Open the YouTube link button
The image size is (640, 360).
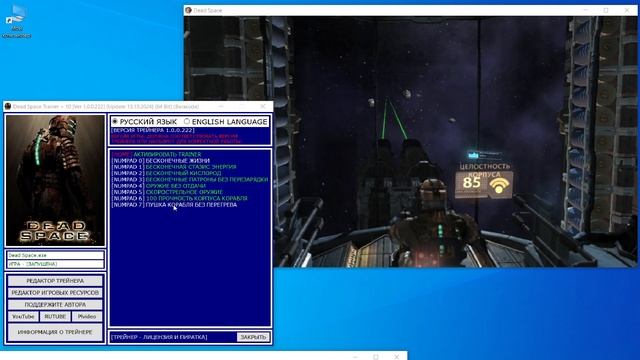click(x=23, y=316)
